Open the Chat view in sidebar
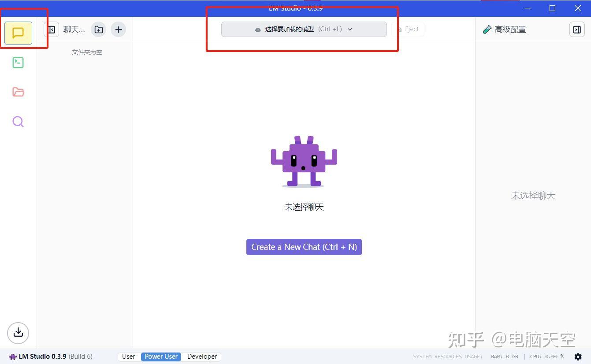Screen dimensions: 591x364 tap(18, 33)
